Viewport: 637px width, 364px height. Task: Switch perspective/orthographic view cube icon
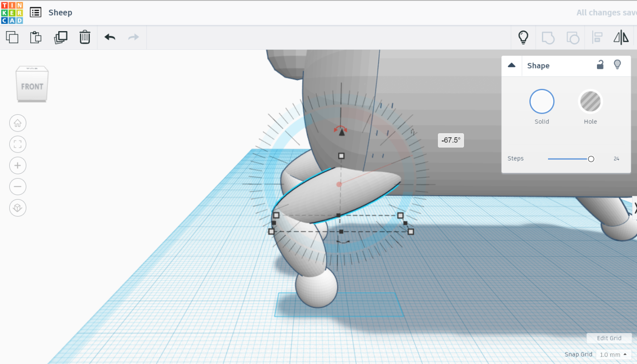[x=18, y=208]
